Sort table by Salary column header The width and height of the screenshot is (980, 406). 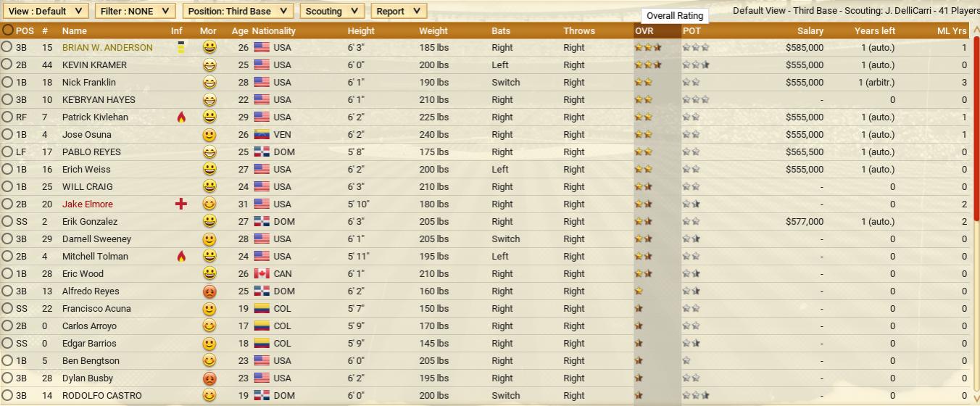810,31
